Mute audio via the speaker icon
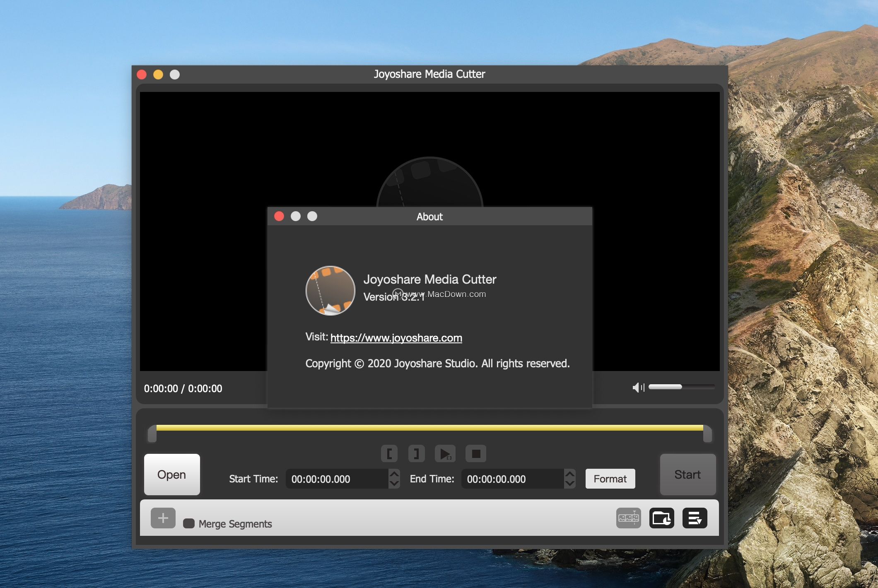 (x=638, y=387)
